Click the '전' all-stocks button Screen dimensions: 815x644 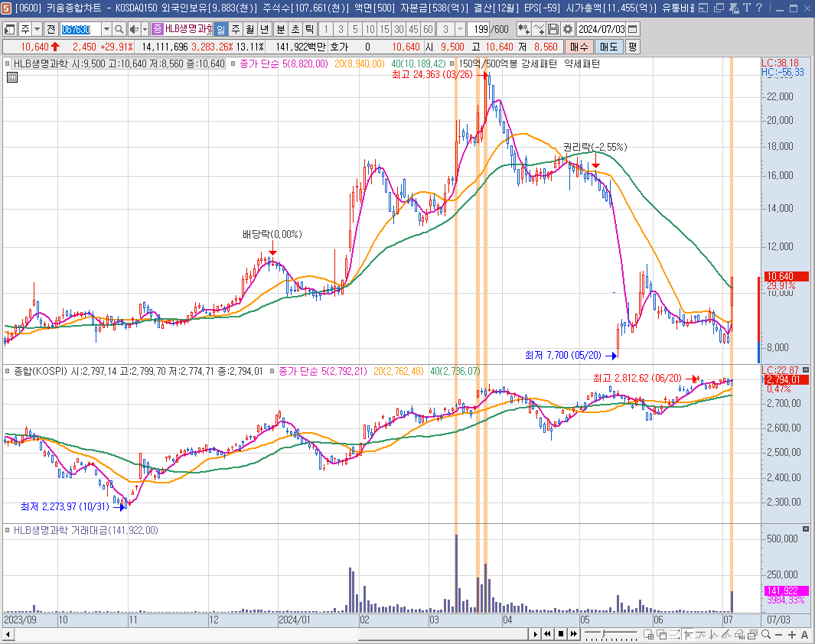pos(51,30)
